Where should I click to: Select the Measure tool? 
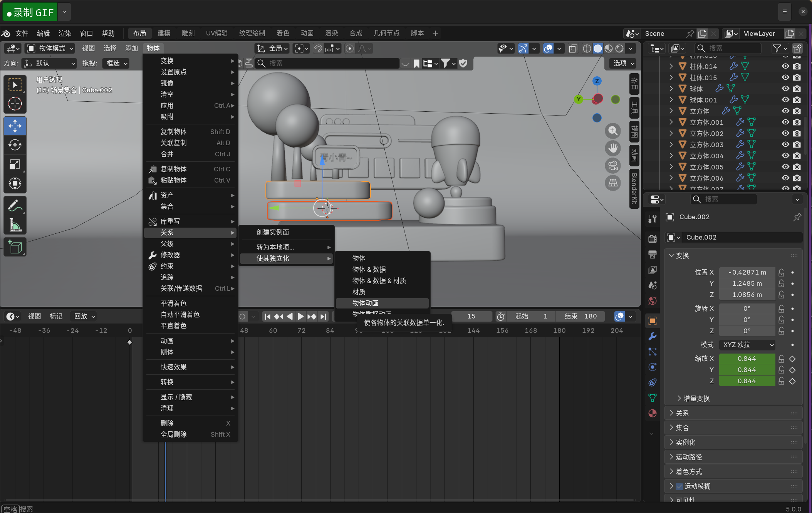[15, 225]
